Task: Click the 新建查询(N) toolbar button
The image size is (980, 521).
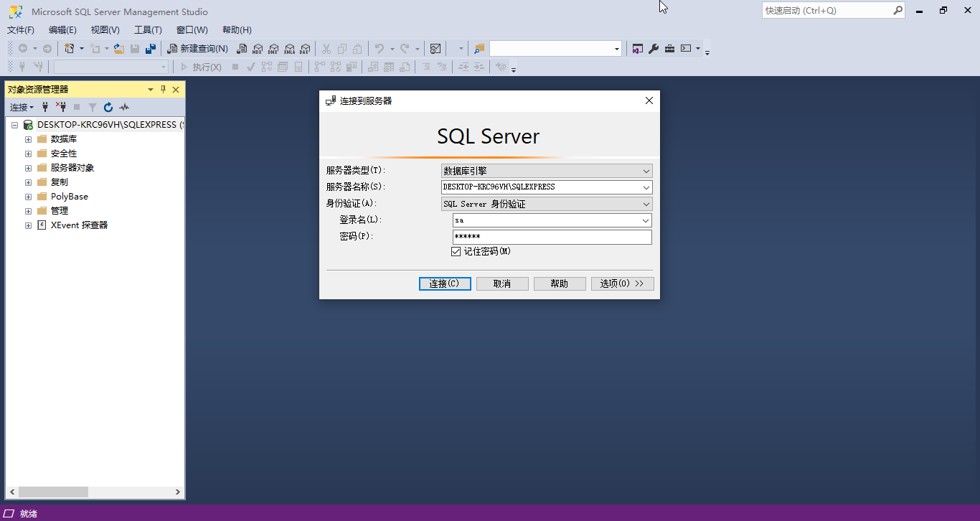Action: tap(197, 49)
